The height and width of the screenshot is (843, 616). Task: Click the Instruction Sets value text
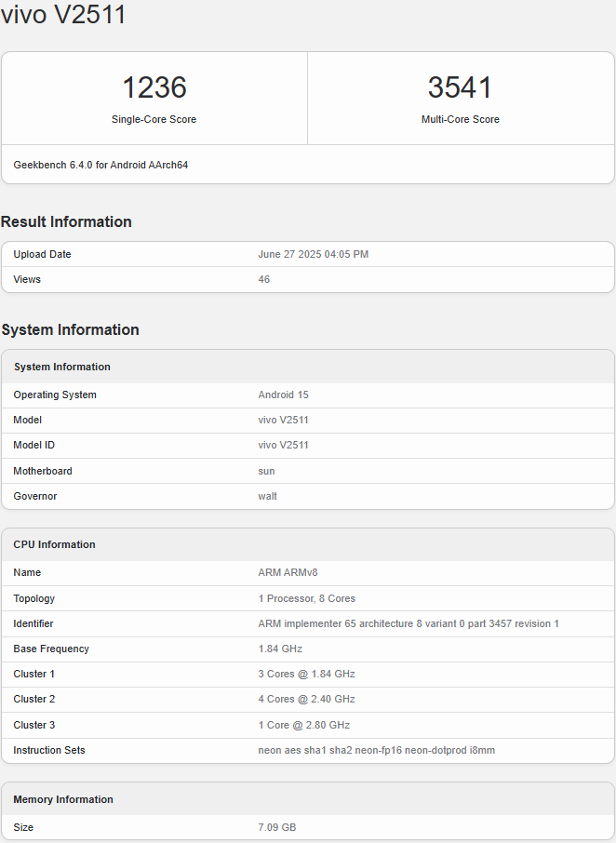coord(376,750)
